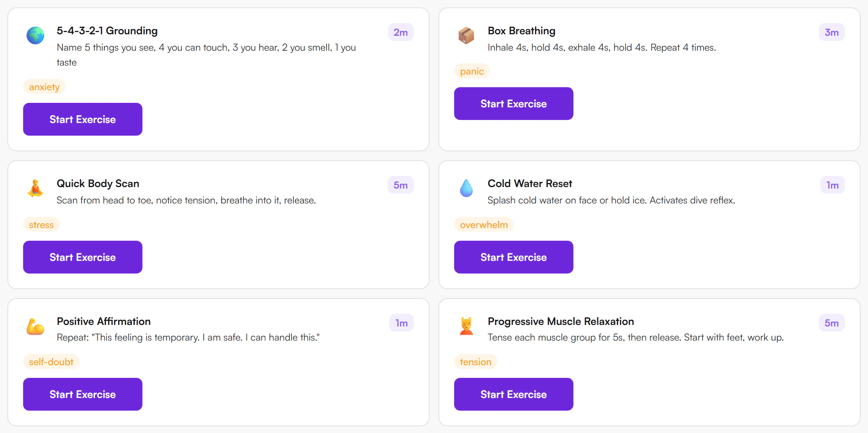Click the anxiety tag
Screen dimensions: 868x433
[x=44, y=87]
